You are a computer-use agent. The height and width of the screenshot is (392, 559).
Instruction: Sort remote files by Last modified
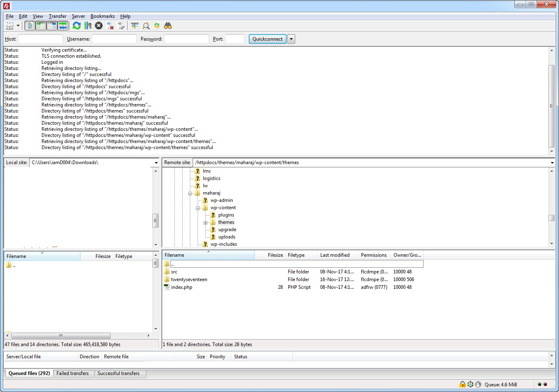335,255
